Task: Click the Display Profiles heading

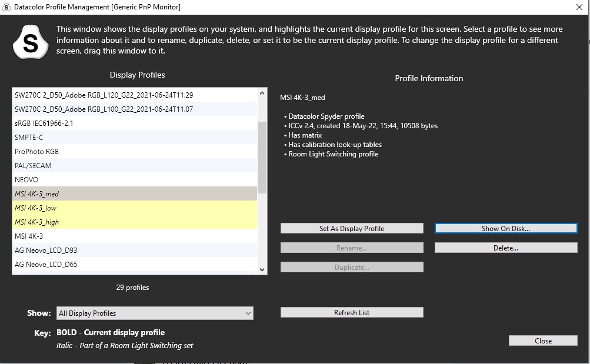Action: [x=137, y=75]
